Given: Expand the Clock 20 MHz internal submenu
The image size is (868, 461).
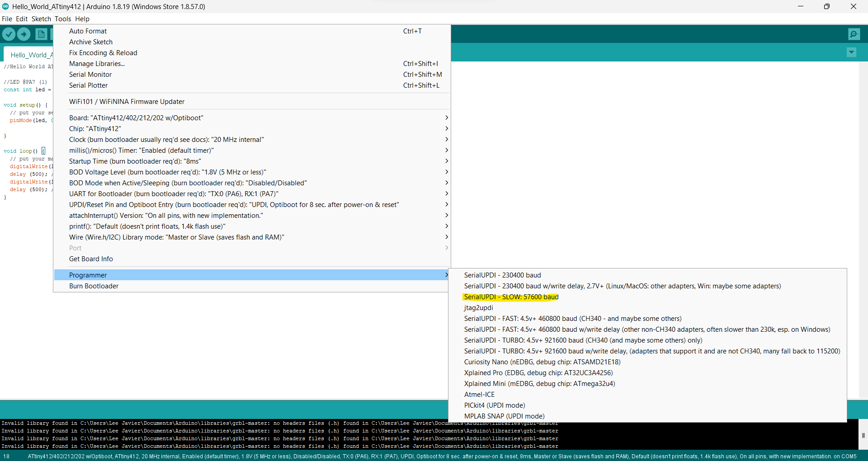Looking at the screenshot, I should click(x=252, y=140).
